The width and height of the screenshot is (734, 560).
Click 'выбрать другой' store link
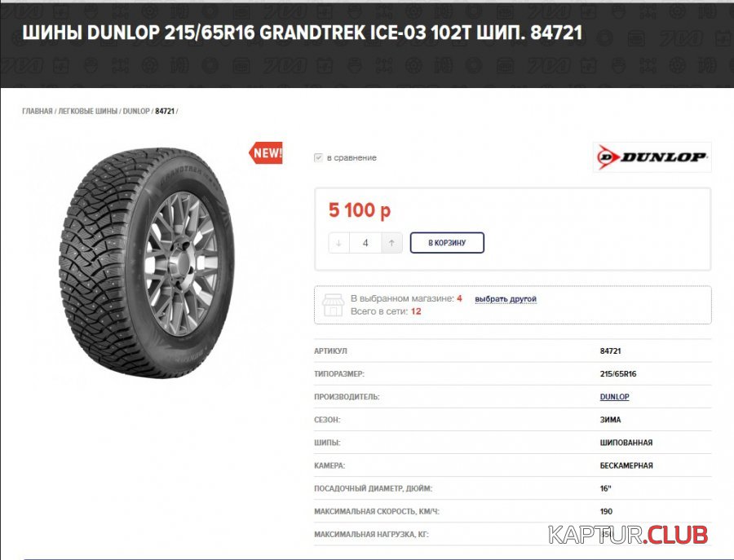click(506, 299)
